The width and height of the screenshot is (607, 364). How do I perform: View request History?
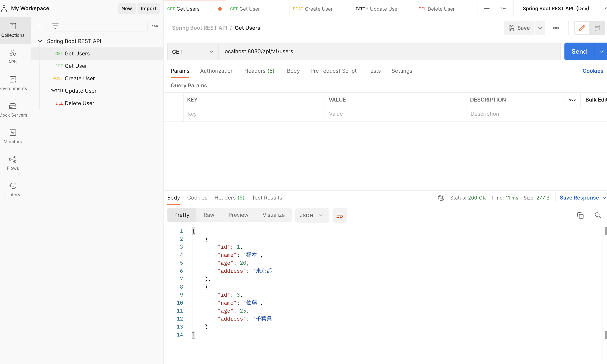coord(13,189)
